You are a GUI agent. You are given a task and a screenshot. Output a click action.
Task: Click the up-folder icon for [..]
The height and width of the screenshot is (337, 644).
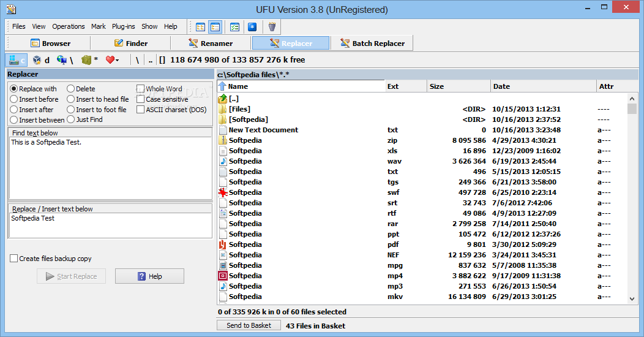[x=223, y=99]
